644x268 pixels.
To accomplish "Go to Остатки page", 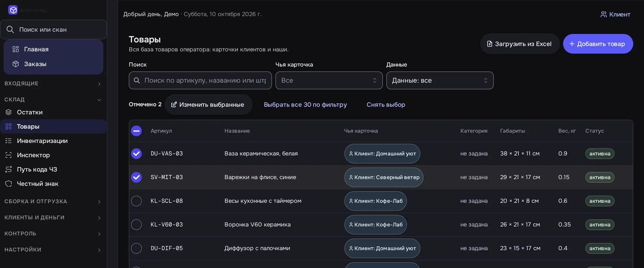I will [53, 112].
